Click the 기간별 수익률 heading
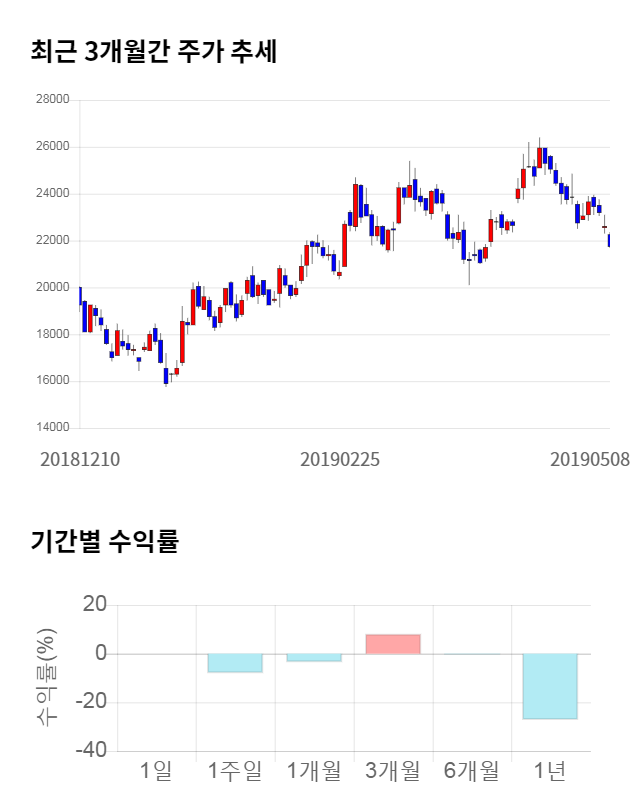The image size is (640, 810). pos(104,542)
